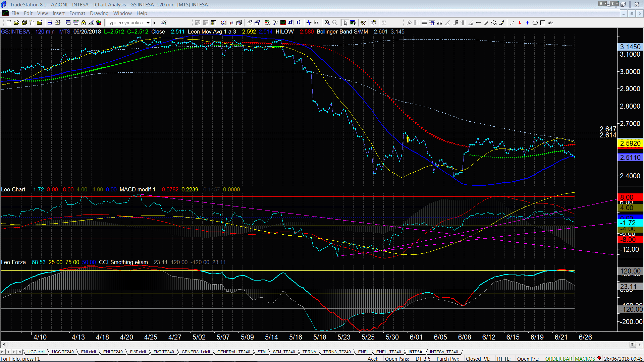644x362 pixels.
Task: Select the blue up arrow tool
Action: 527,23
